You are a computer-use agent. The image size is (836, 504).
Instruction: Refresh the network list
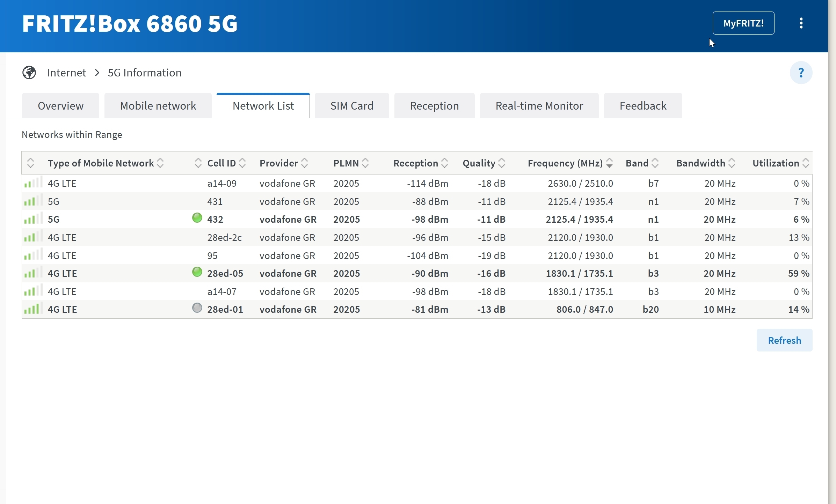click(784, 340)
